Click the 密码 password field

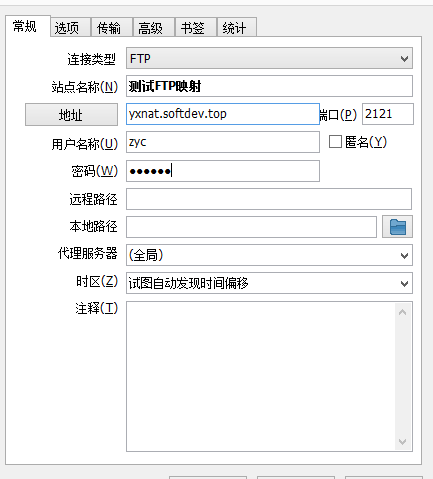(223, 171)
